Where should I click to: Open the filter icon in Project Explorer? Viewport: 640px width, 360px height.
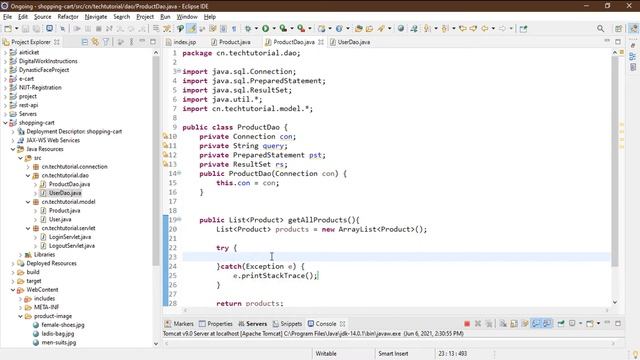click(x=106, y=42)
